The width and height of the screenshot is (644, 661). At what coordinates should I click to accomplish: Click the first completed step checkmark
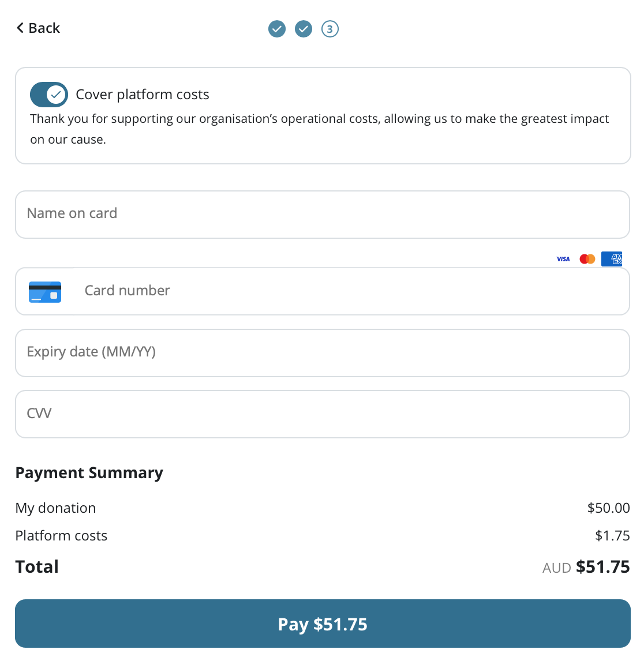tap(277, 28)
